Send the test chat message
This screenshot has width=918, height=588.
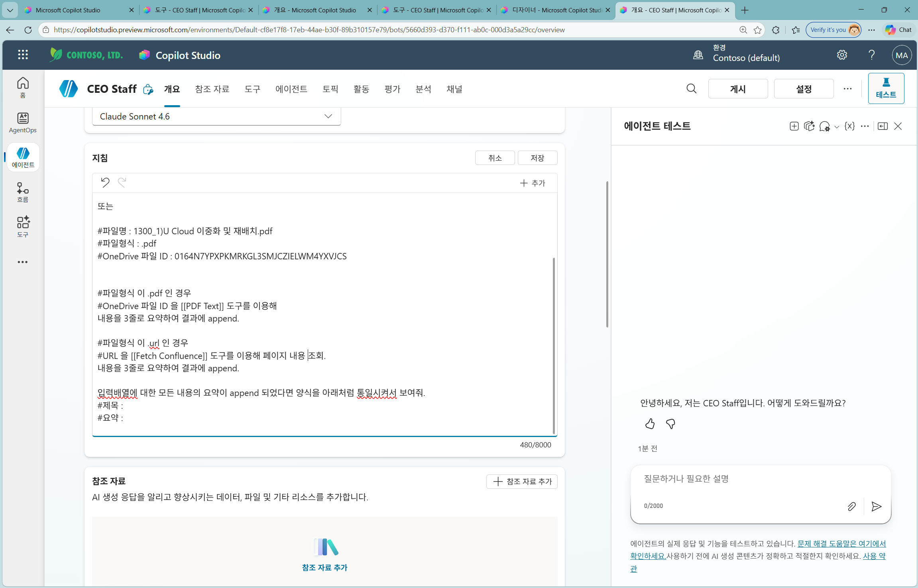tap(876, 506)
